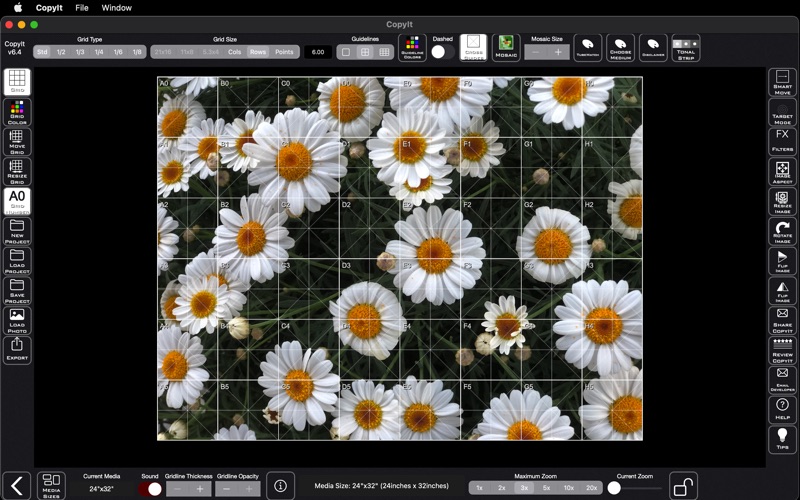
Task: Toggle the Dashed gridline switch
Action: 442,52
